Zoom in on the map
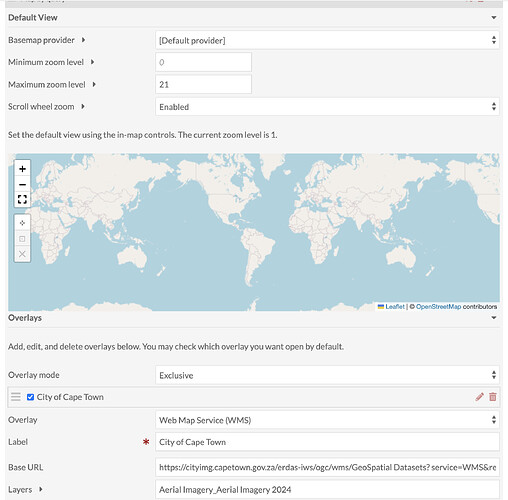This screenshot has height=500, width=508. pos(22,169)
